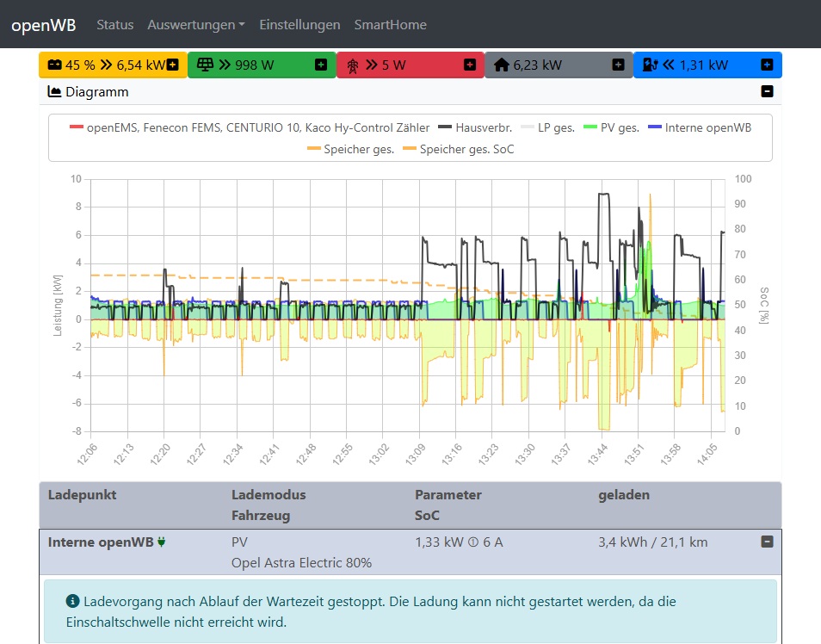Image resolution: width=821 pixels, height=644 pixels.
Task: Click the battery storage icon
Action: point(53,65)
